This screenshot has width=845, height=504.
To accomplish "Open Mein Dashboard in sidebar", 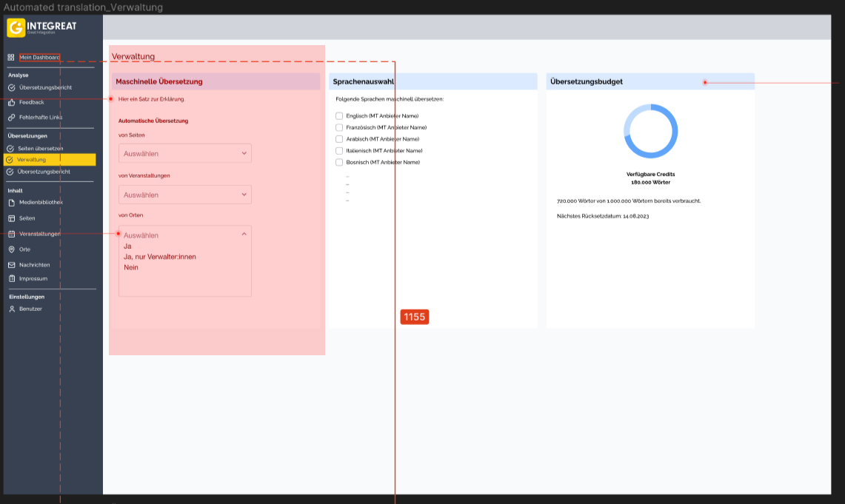I will 39,57.
